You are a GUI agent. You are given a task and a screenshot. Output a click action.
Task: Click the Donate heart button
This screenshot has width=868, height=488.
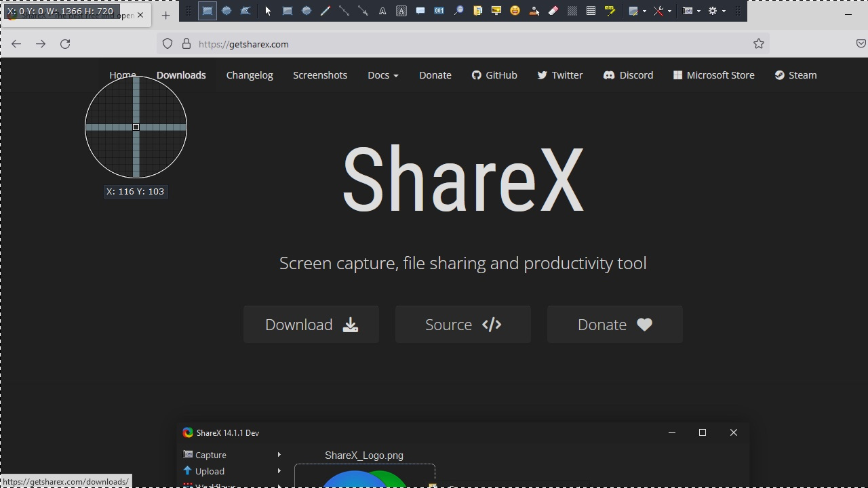615,325
